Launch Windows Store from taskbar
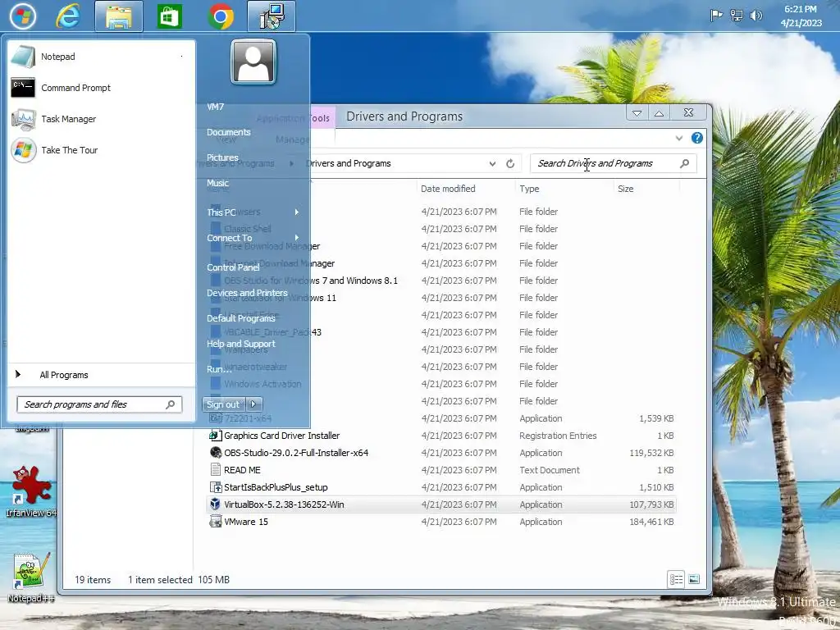The width and height of the screenshot is (840, 630). click(169, 16)
